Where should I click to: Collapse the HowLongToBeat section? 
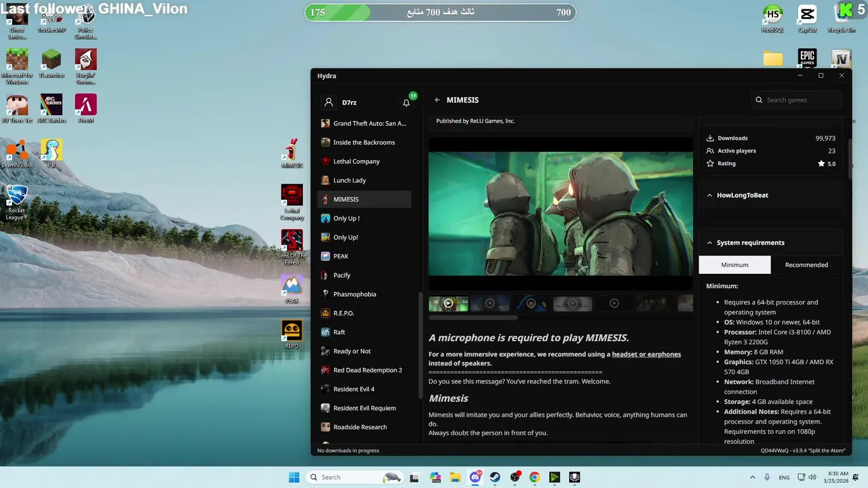[710, 195]
